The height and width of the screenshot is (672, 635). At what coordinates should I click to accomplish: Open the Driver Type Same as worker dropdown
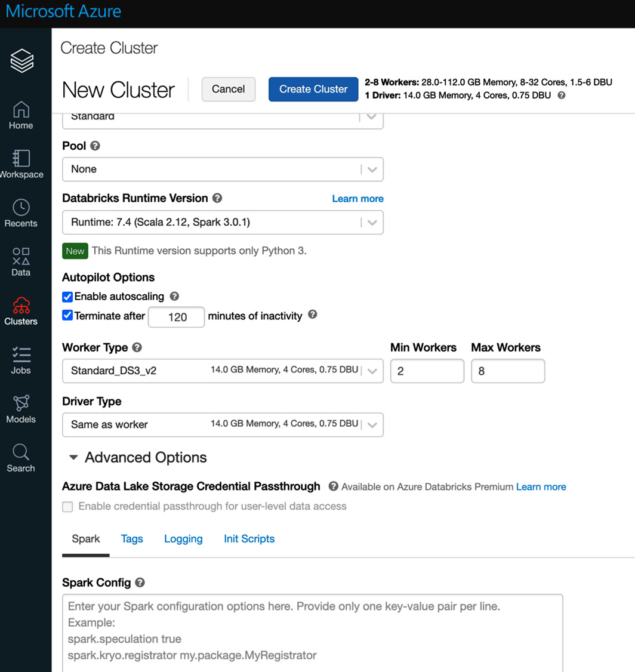pos(223,425)
